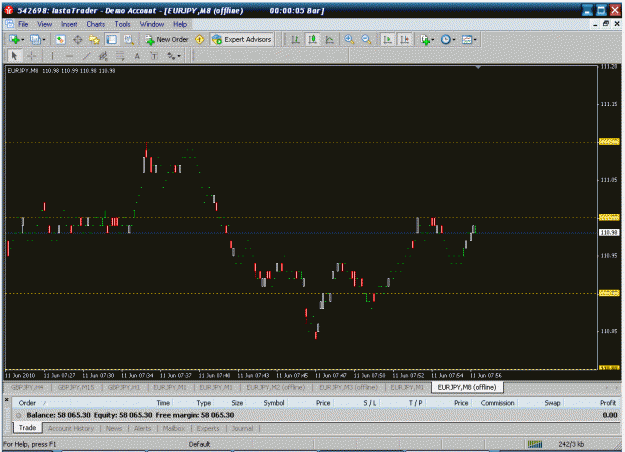Close the Terminal panel with its X
Image resolution: width=625 pixels, height=452 pixels.
coord(6,399)
